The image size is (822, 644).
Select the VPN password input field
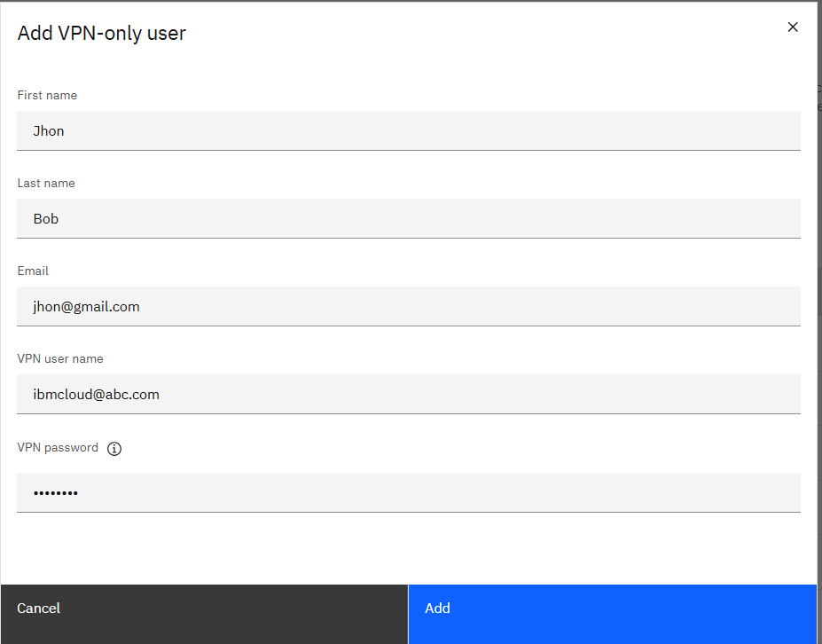click(x=409, y=492)
